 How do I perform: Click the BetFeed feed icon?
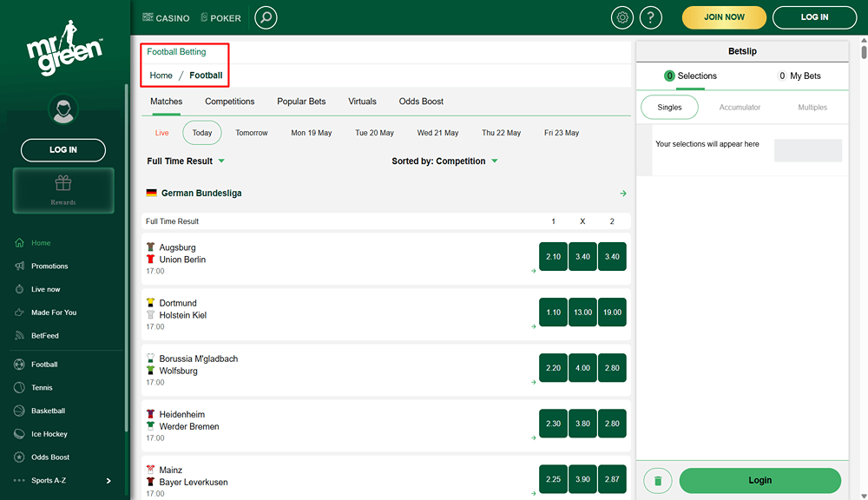(19, 336)
